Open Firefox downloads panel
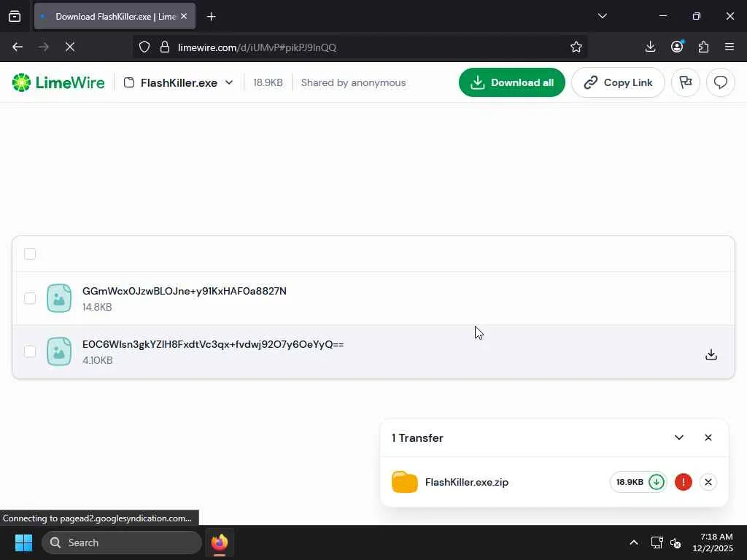This screenshot has height=560, width=747. pyautogui.click(x=650, y=47)
